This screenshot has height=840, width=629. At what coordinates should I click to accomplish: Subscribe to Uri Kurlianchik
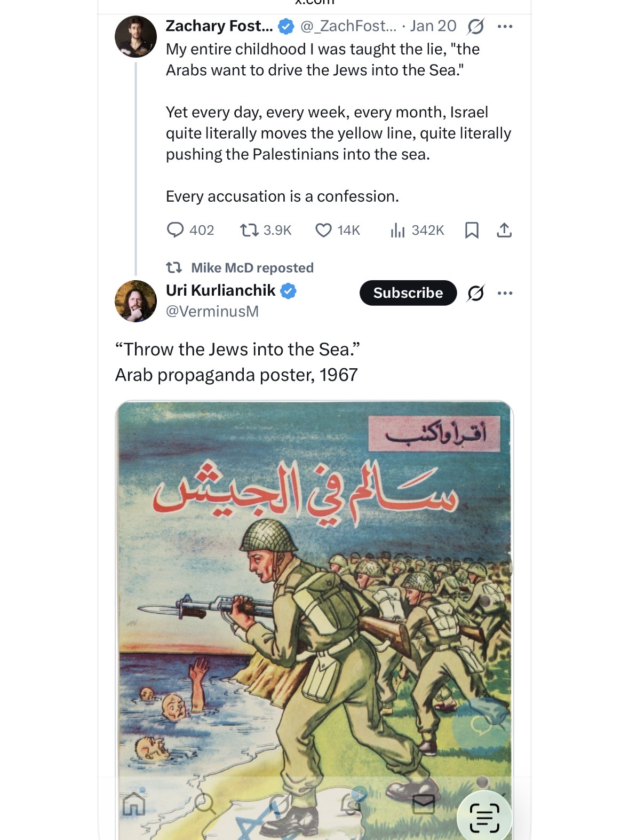pos(408,292)
